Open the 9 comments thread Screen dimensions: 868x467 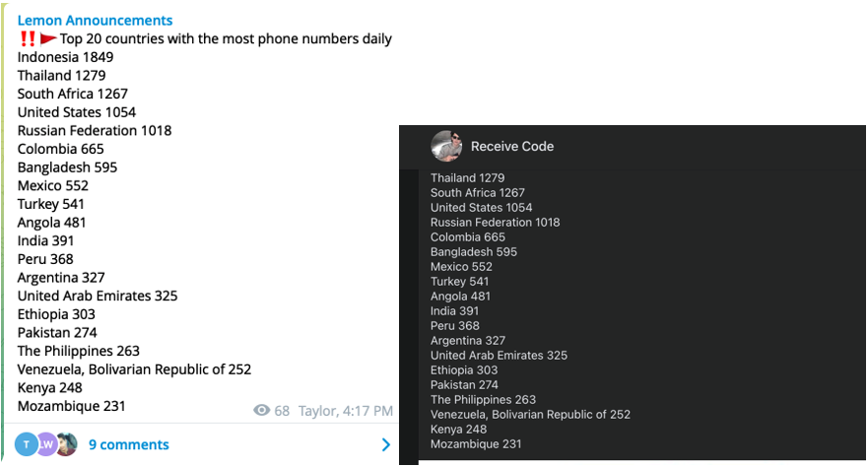click(x=128, y=445)
